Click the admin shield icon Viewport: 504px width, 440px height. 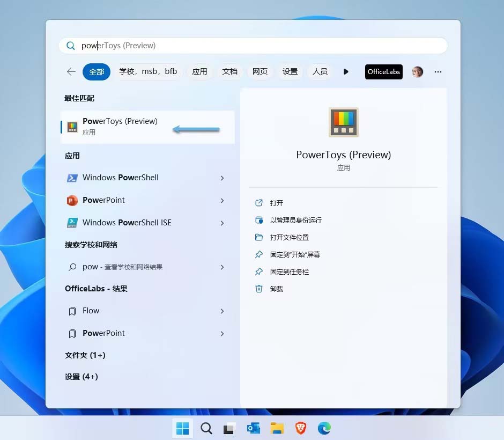259,220
